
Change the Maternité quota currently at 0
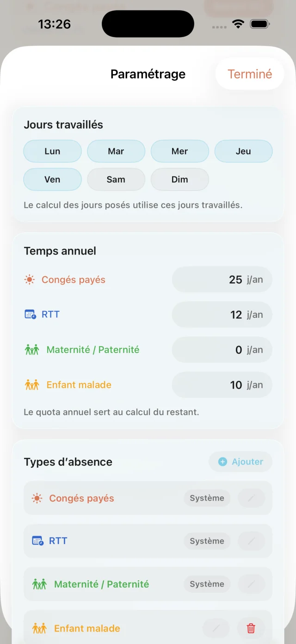click(222, 350)
